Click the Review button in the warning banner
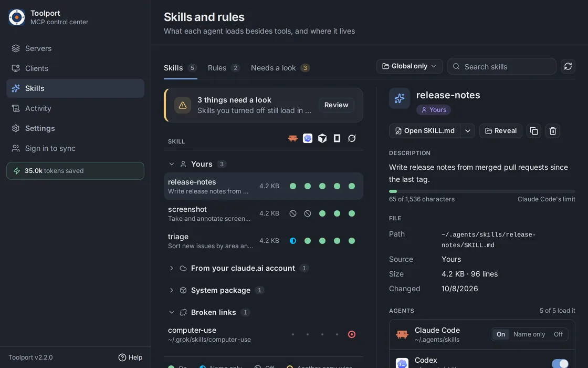 [x=337, y=105]
